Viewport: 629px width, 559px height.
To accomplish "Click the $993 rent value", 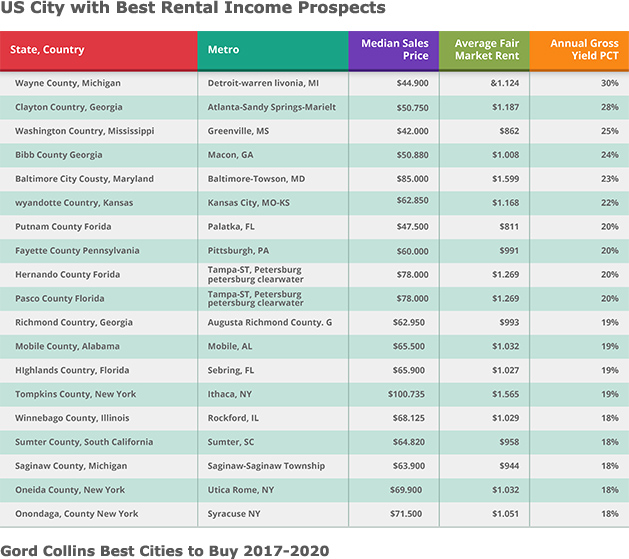I will 509,322.
